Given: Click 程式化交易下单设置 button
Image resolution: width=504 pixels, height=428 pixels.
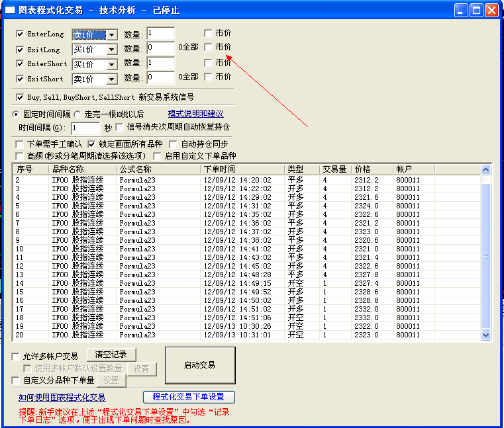Looking at the screenshot, I should point(189,397).
